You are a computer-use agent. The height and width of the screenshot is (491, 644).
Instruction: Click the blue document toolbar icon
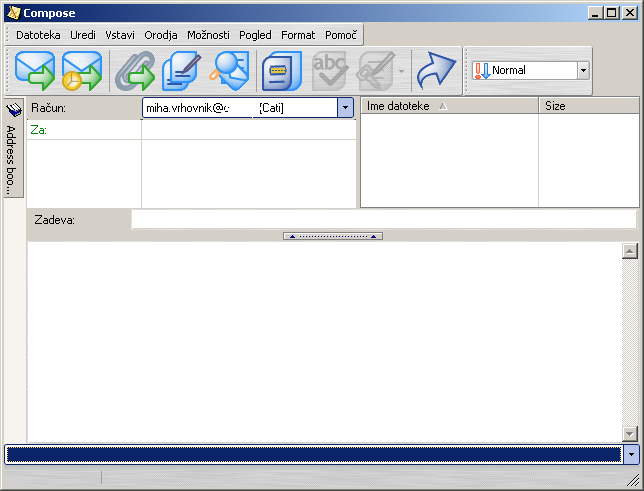(281, 71)
